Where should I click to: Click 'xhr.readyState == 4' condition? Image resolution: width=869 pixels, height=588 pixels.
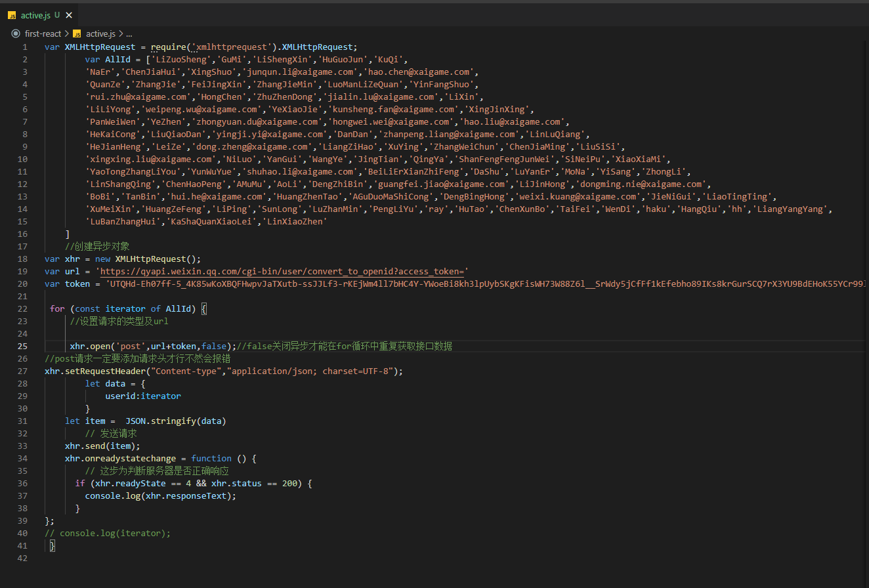(x=143, y=483)
